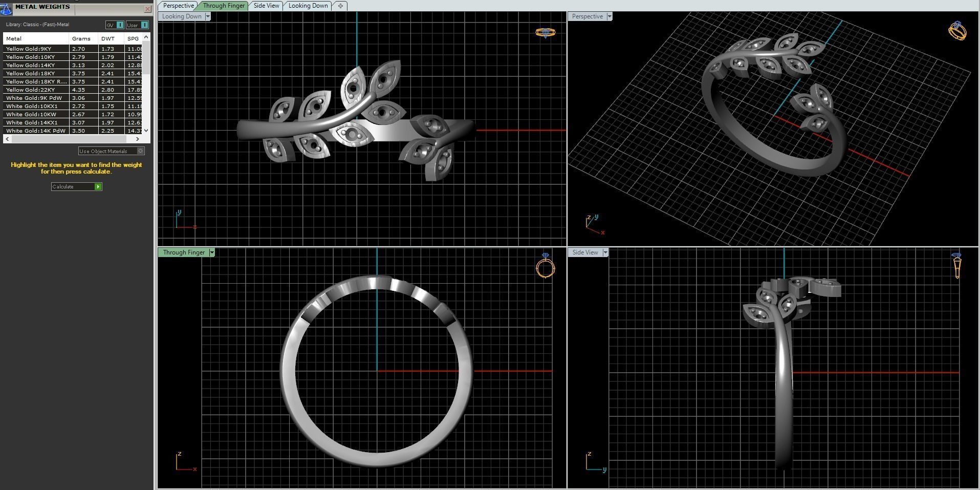Select the Yellow Gold:22KY row
This screenshot has height=490, width=980.
pyautogui.click(x=73, y=90)
